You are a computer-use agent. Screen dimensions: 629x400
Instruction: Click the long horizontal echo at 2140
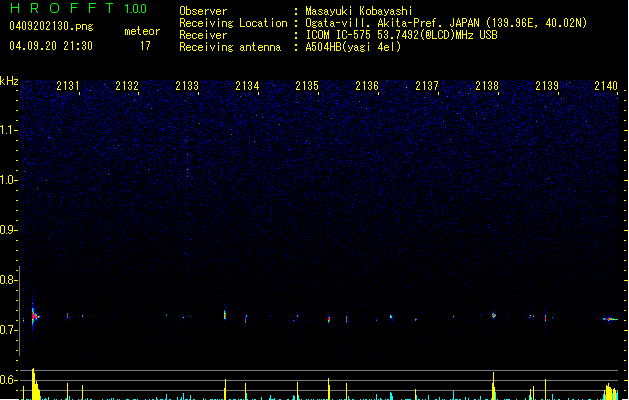611,319
